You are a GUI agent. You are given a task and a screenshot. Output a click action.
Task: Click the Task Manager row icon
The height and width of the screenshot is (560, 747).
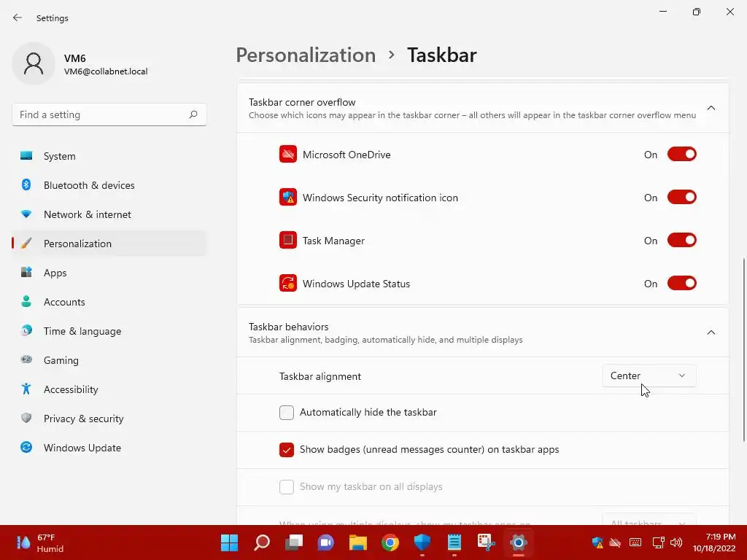pyautogui.click(x=287, y=240)
